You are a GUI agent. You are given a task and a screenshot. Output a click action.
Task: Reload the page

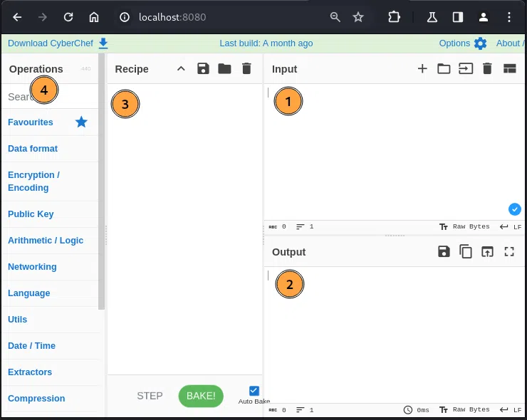click(68, 17)
